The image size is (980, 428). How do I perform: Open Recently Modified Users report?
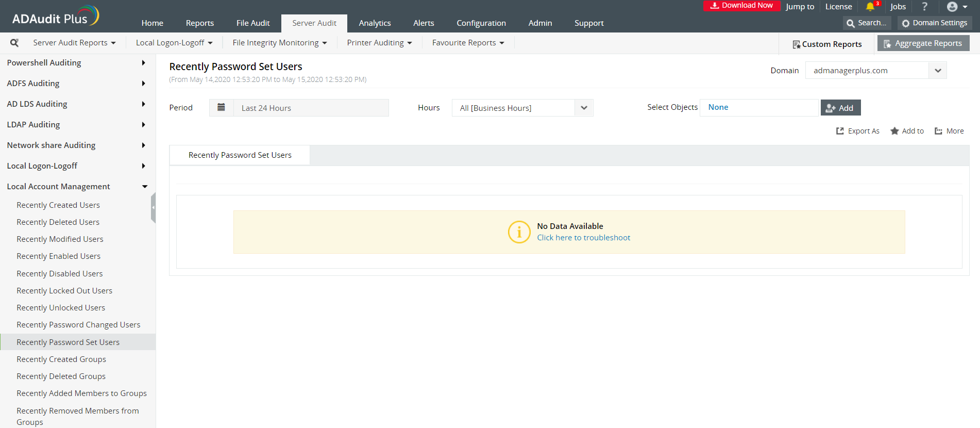[x=60, y=239]
